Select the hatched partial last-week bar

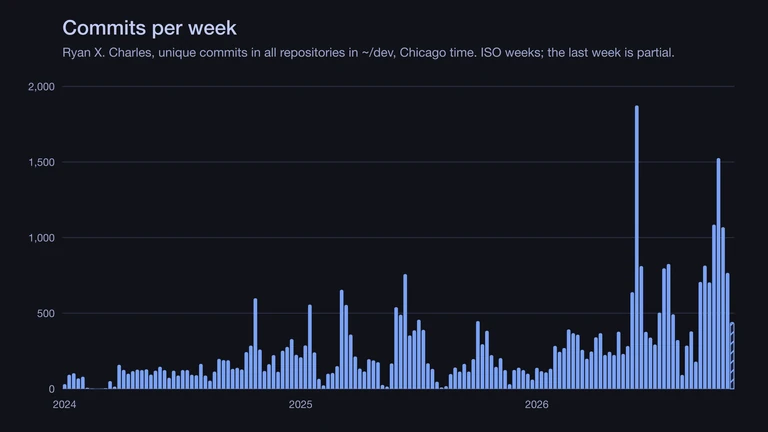(x=732, y=356)
